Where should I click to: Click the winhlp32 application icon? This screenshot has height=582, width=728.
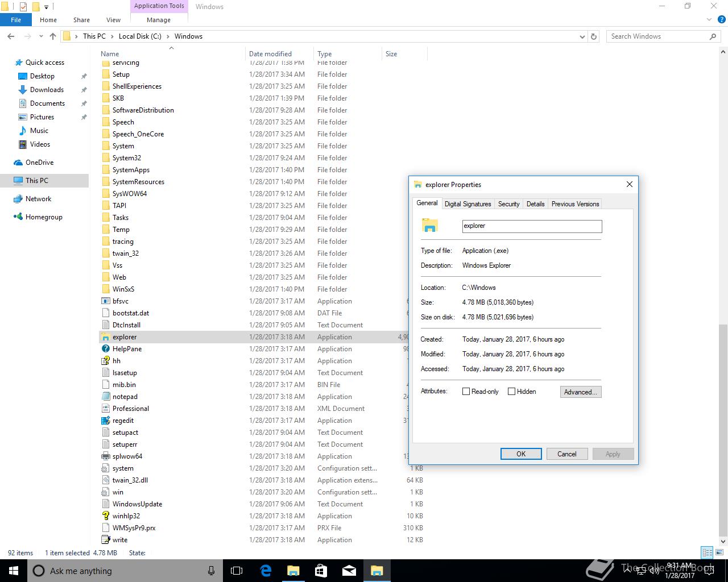[105, 516]
